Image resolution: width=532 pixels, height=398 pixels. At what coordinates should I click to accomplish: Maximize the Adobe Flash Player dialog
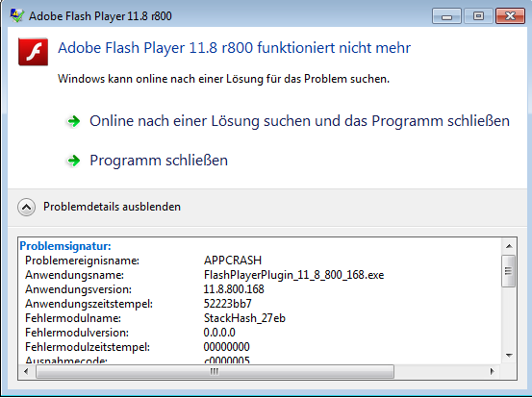tap(478, 16)
